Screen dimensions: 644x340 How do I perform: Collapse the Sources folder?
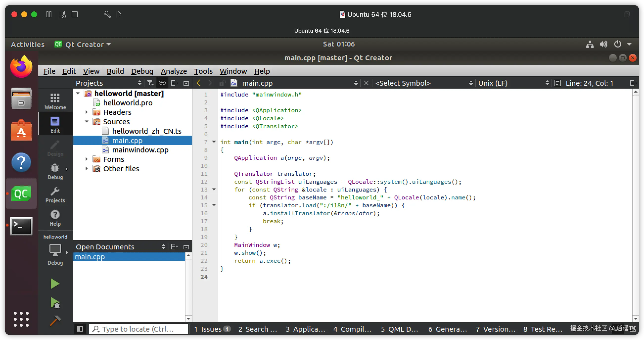pos(87,121)
